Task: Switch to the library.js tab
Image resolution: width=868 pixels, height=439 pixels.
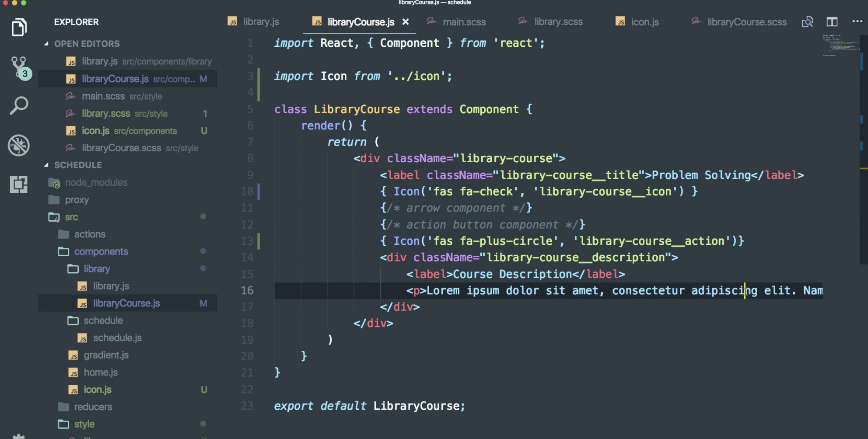Action: 254,22
